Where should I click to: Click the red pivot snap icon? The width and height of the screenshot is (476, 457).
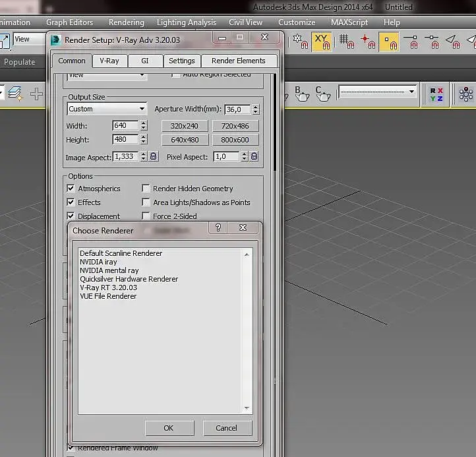tap(367, 42)
